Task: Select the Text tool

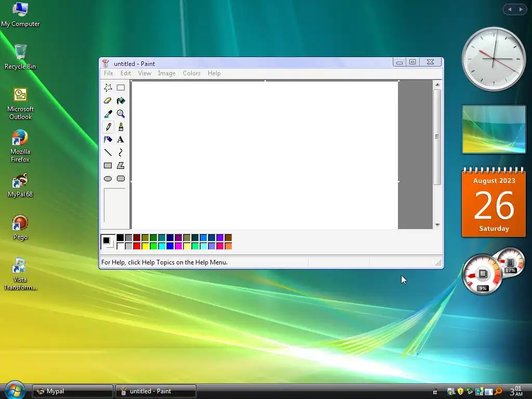Action: click(x=121, y=139)
